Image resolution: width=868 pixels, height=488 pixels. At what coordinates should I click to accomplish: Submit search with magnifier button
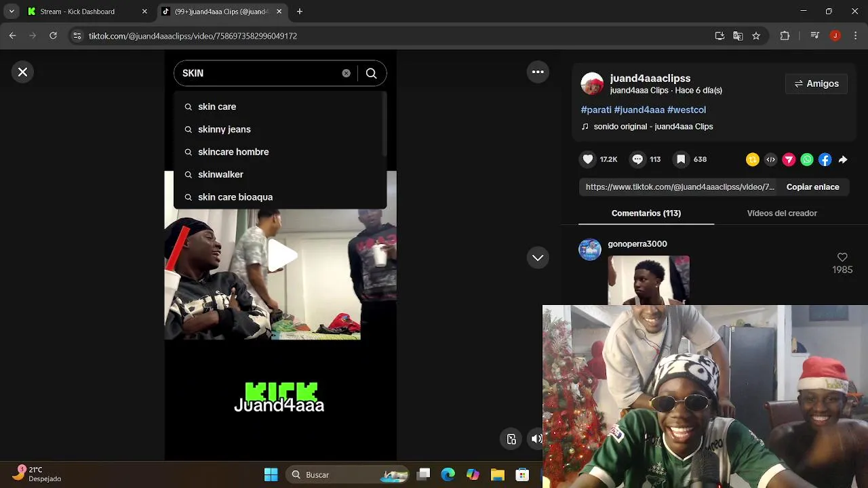pyautogui.click(x=372, y=73)
